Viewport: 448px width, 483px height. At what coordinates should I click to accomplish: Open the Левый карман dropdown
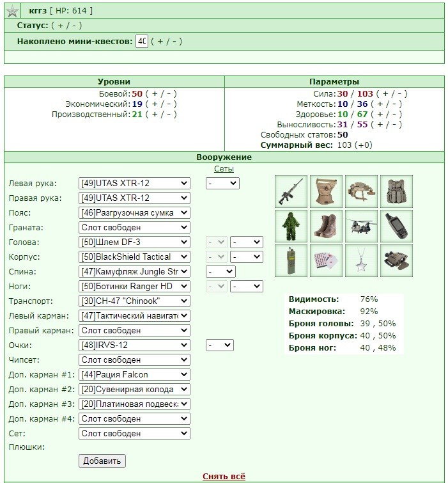[x=134, y=316]
